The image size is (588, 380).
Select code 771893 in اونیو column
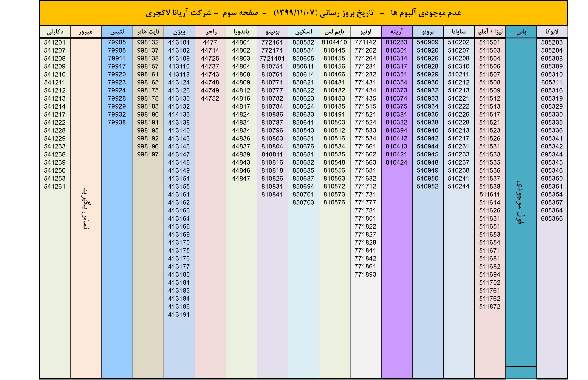365,274
